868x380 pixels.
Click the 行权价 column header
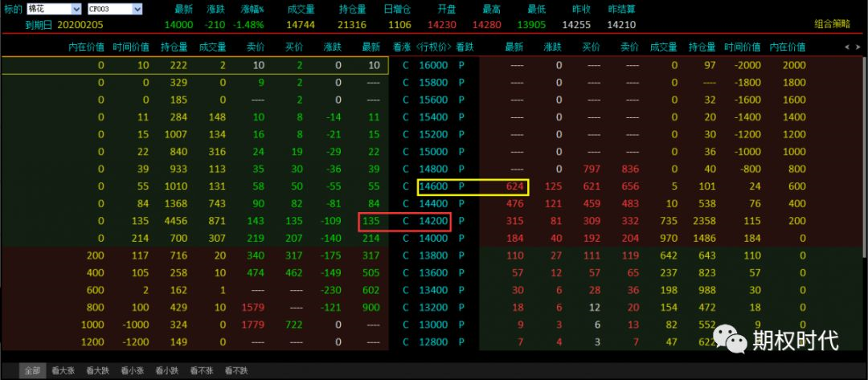(x=434, y=47)
